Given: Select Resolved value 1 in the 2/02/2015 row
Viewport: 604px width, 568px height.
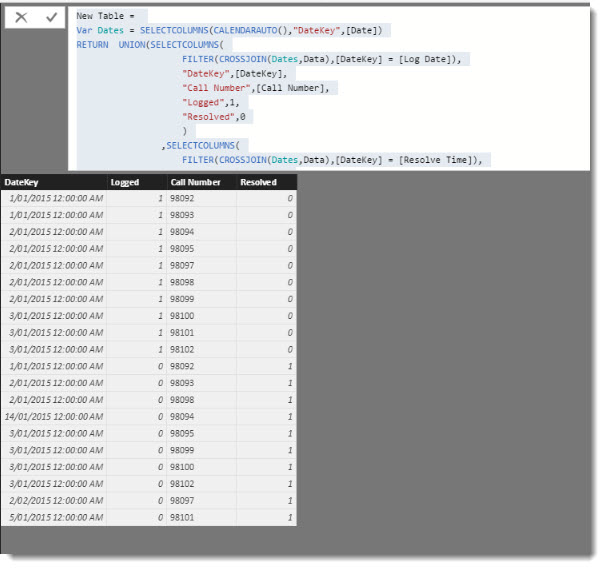Looking at the screenshot, I should pos(266,501).
